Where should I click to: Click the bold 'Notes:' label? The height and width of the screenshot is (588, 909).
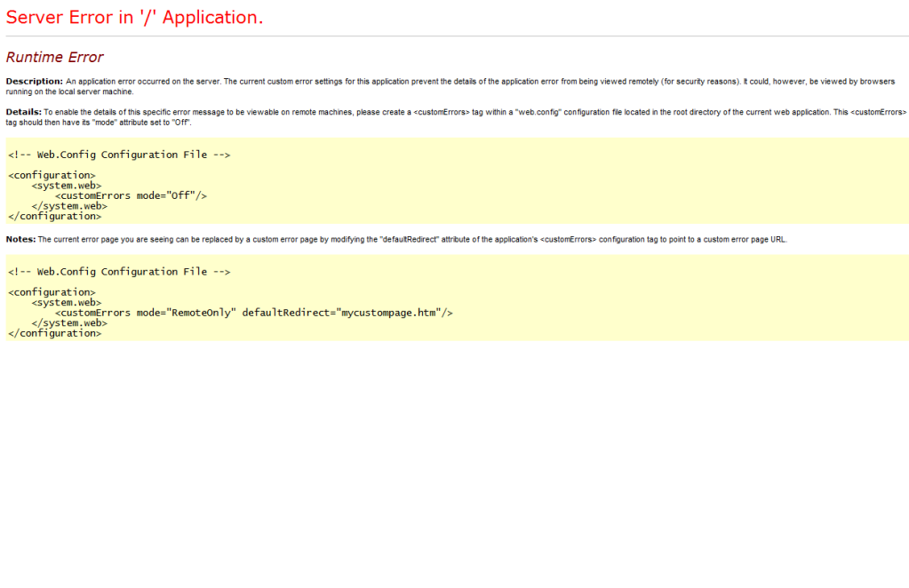click(x=20, y=239)
